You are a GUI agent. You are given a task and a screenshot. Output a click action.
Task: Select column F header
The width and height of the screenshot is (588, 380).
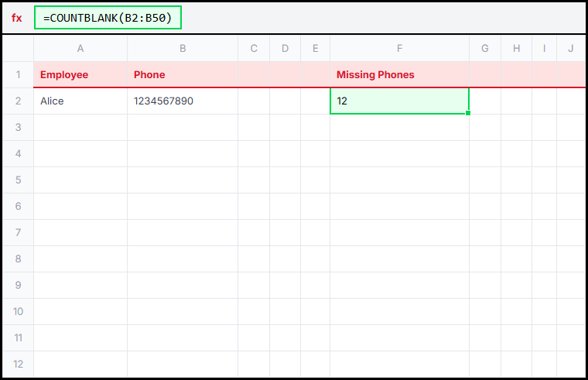[399, 49]
